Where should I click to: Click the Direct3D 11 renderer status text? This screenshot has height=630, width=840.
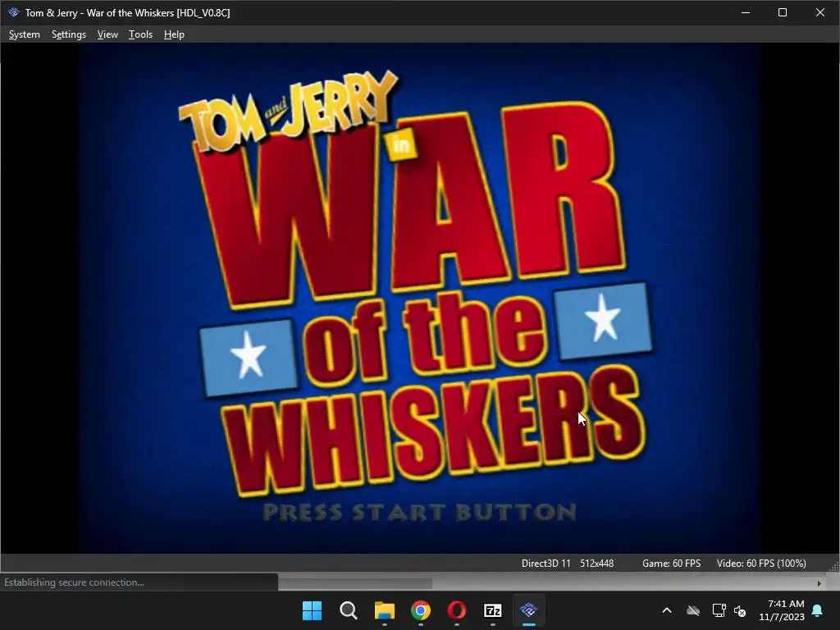(546, 563)
